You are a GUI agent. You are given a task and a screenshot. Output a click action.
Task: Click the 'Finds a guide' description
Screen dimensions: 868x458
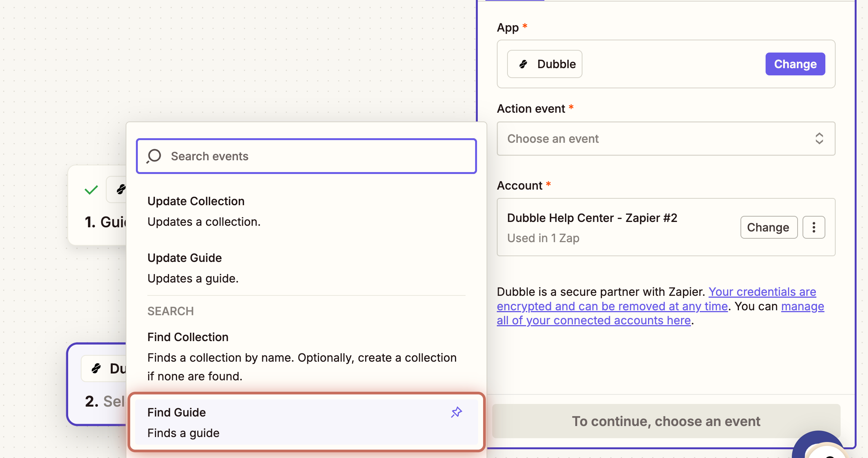(183, 433)
